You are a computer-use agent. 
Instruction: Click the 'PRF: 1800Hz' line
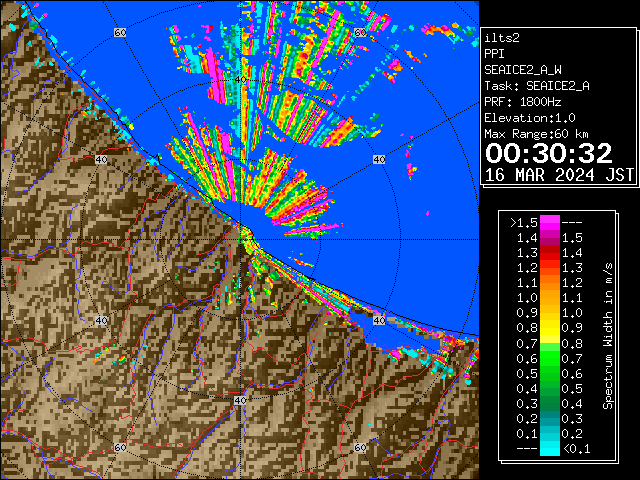tap(523, 102)
